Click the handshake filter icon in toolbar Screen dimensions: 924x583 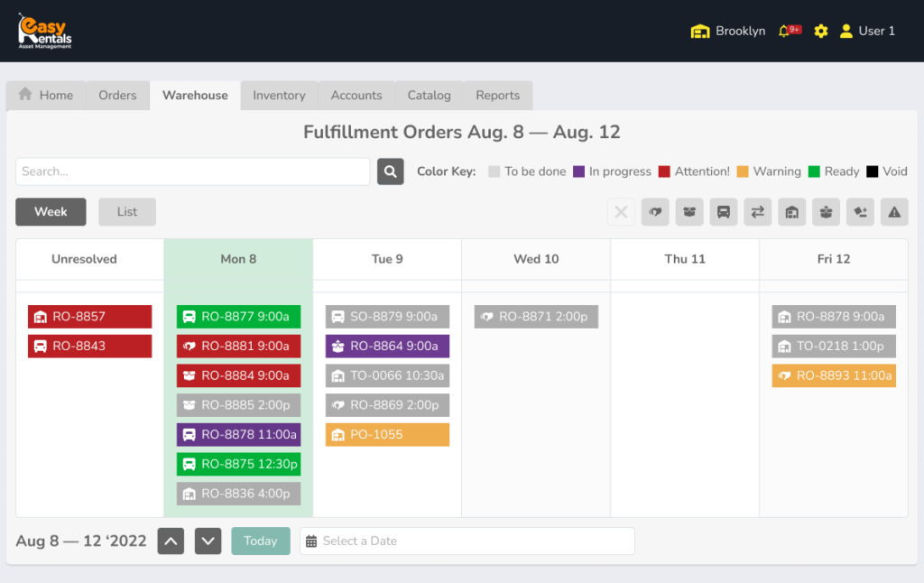coord(655,212)
